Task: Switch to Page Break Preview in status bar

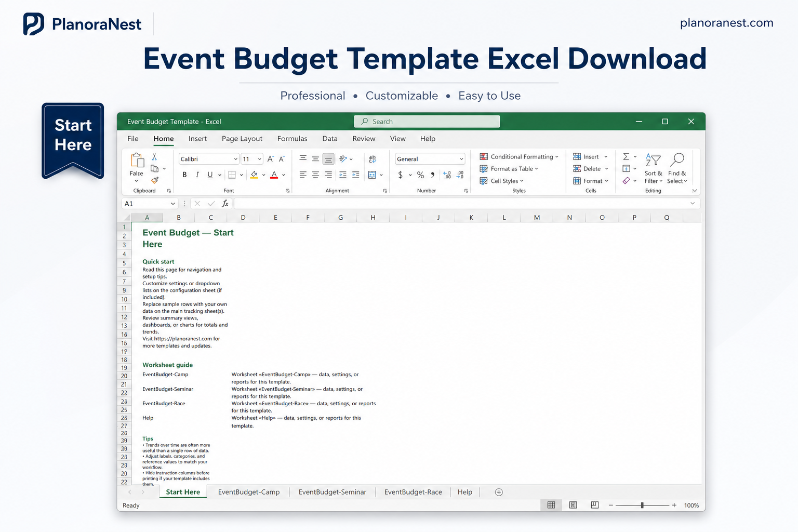Action: pyautogui.click(x=595, y=505)
